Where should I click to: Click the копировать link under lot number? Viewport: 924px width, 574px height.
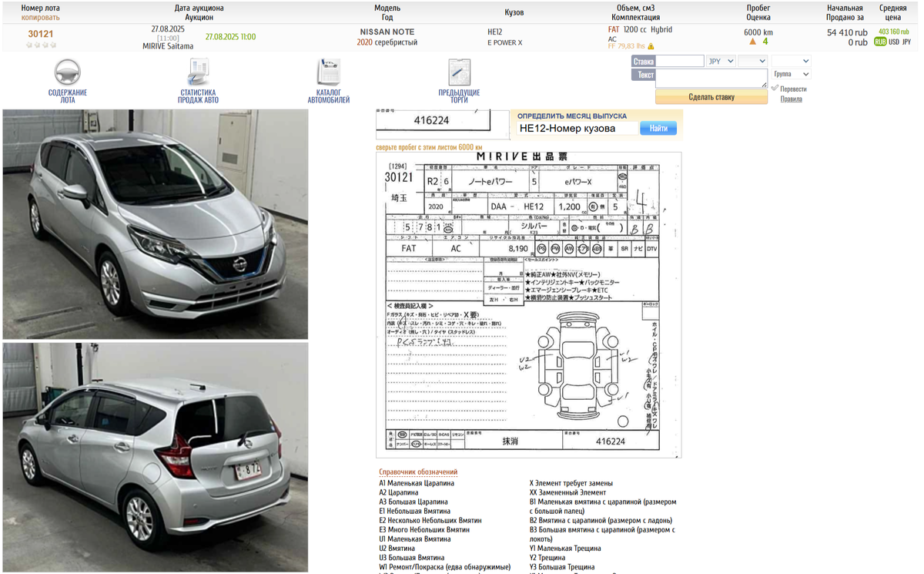tap(41, 17)
